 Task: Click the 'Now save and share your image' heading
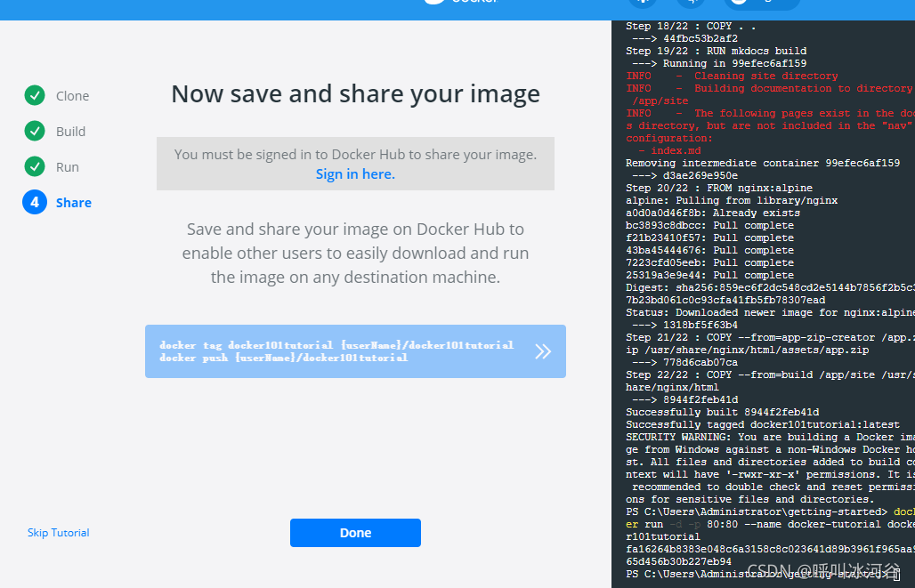[x=355, y=94]
